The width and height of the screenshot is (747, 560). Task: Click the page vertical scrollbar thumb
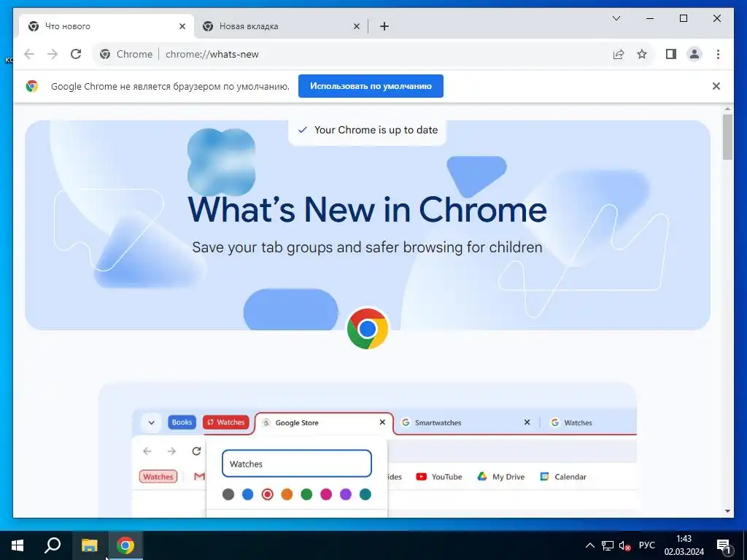point(727,137)
